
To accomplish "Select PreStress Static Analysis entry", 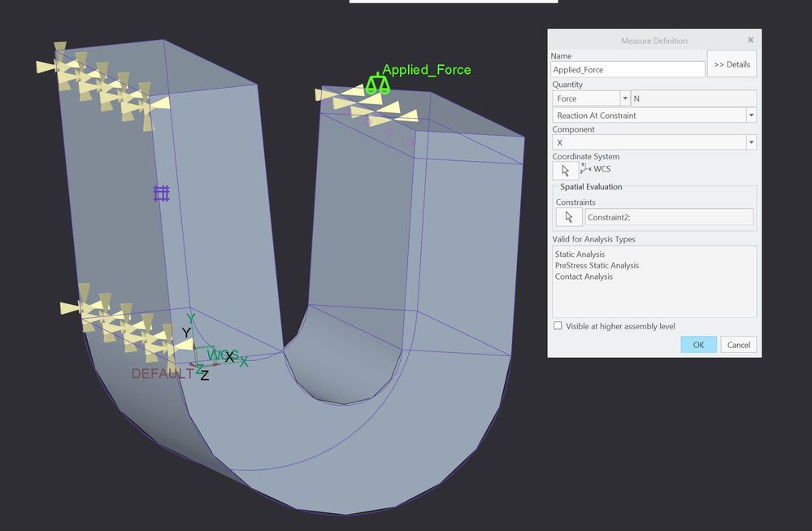I will [x=597, y=265].
